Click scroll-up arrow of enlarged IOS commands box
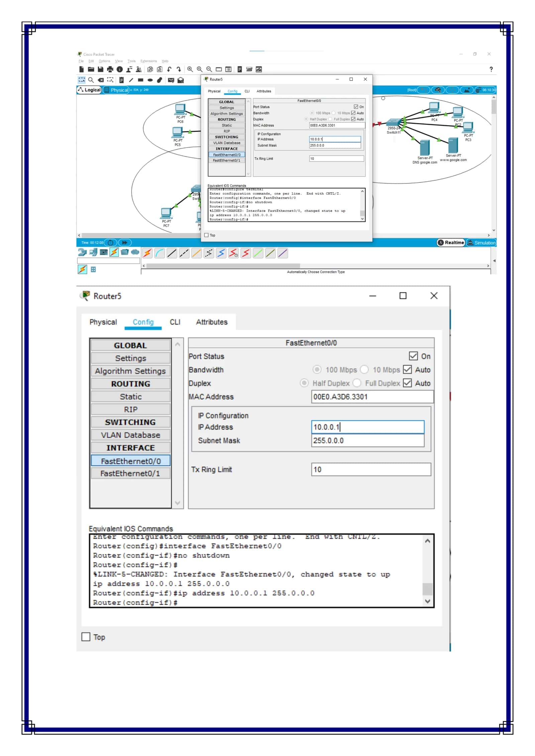 pos(427,541)
